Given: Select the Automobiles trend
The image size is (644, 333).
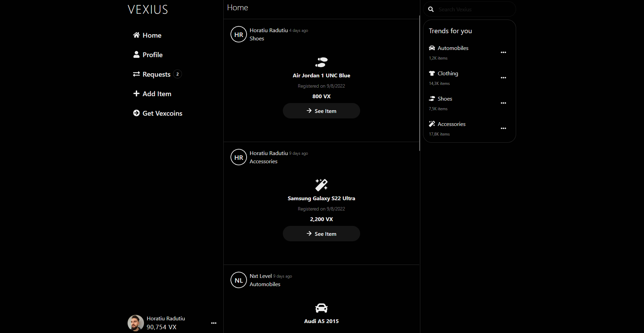Looking at the screenshot, I should [453, 48].
